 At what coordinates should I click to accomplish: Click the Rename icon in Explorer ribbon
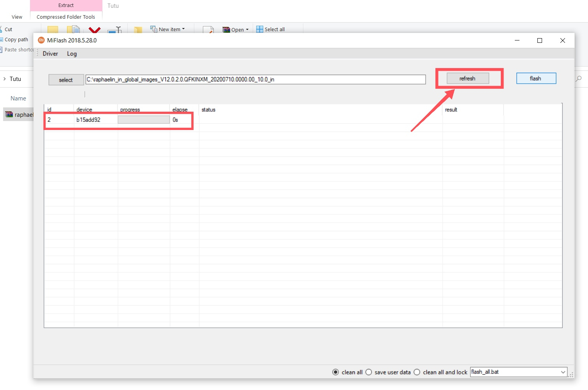click(114, 30)
